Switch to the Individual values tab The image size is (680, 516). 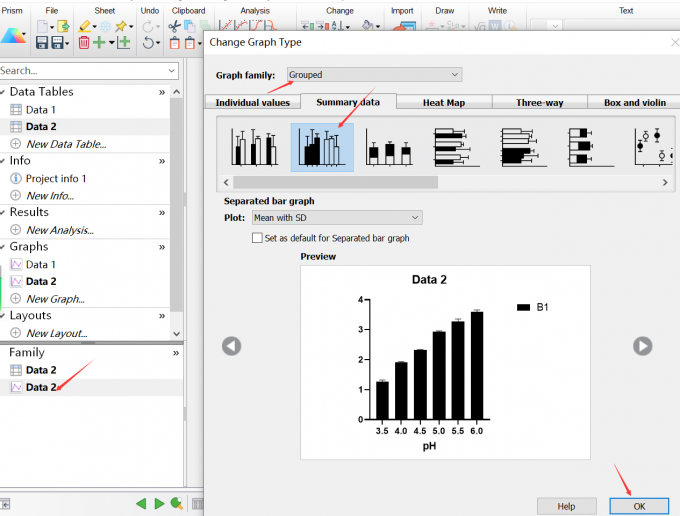coord(253,102)
